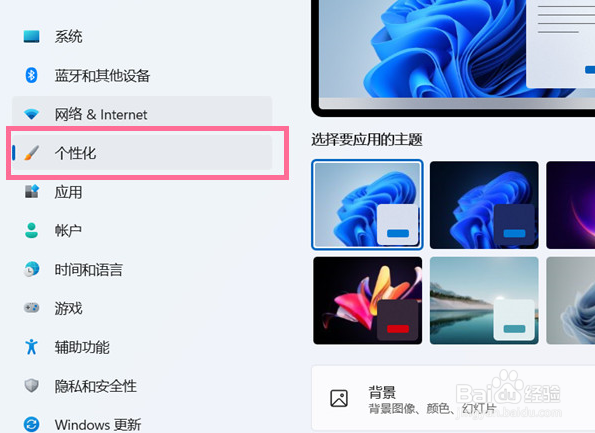Screen dimensions: 595x433
Task: Open 网络 & Internet settings page
Action: click(x=142, y=114)
